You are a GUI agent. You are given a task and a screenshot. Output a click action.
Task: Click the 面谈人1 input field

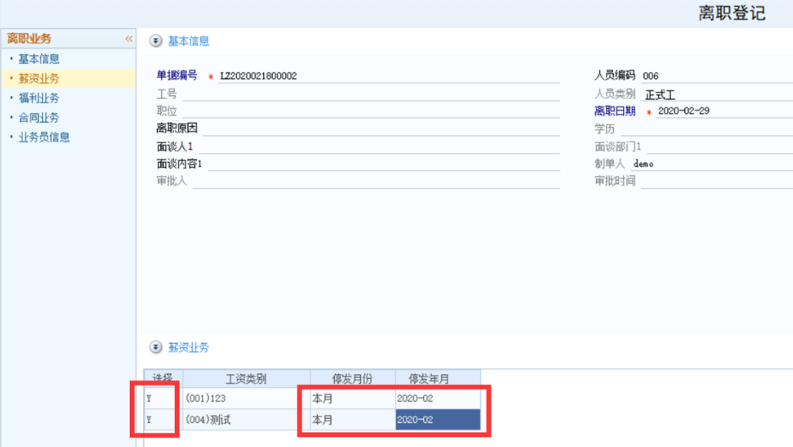click(379, 147)
